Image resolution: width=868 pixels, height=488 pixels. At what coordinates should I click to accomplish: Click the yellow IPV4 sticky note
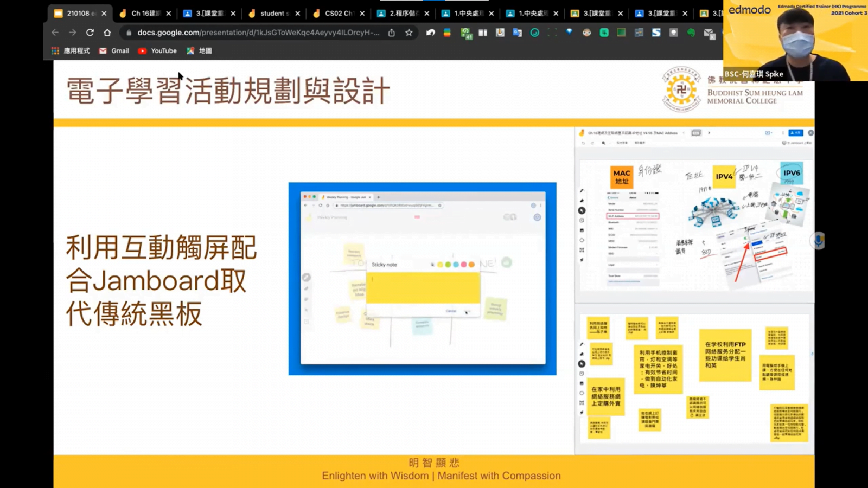tap(724, 177)
